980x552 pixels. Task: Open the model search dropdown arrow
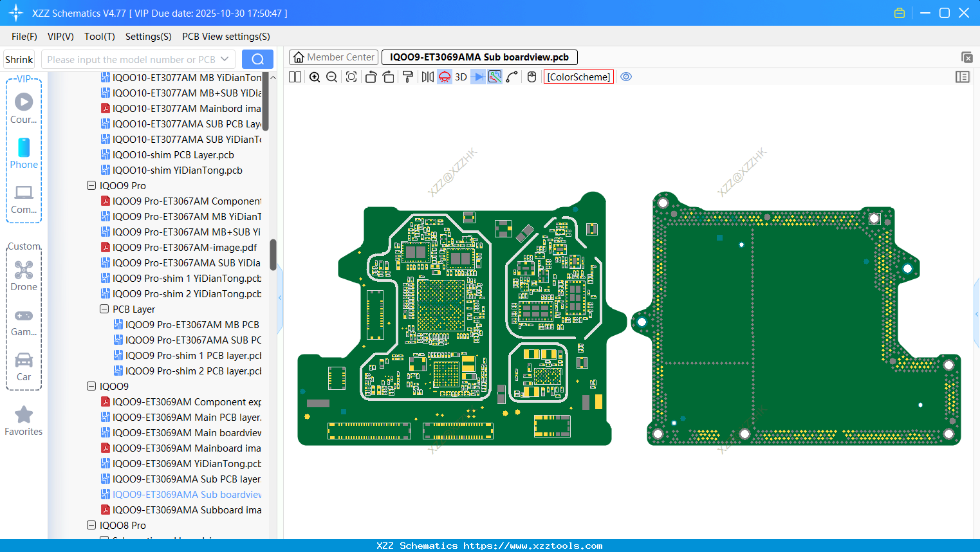[x=225, y=59]
